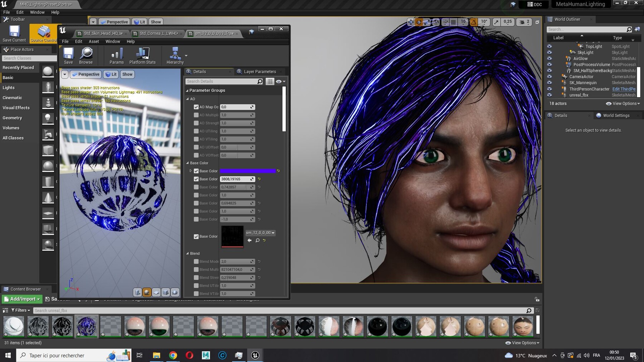Uncheck the AO Map Oc parameter checkbox
The image size is (644, 362).
196,107
